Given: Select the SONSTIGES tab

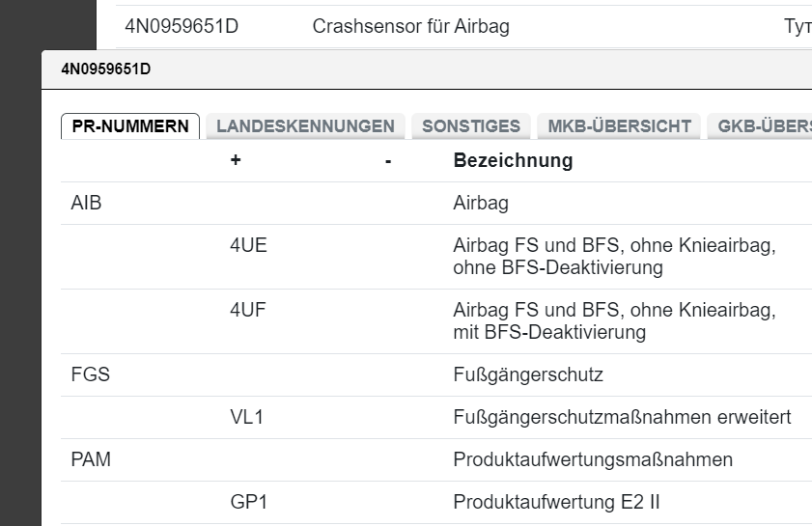Looking at the screenshot, I should [x=471, y=126].
